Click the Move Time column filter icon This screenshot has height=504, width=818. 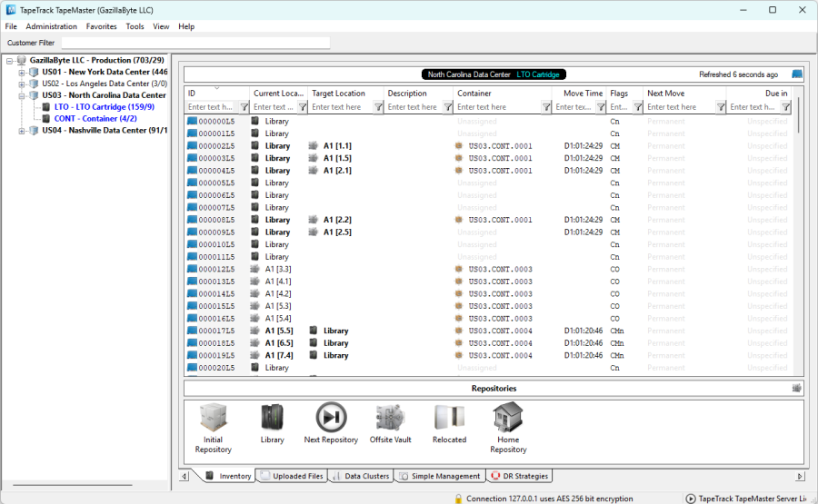click(601, 107)
